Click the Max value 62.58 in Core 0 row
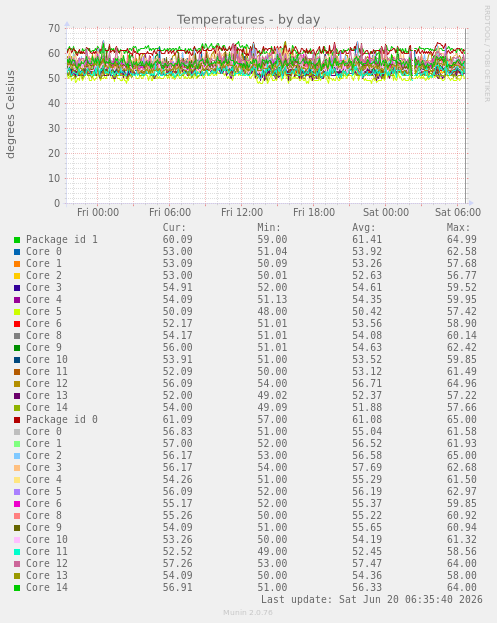497x623 pixels. point(462,252)
